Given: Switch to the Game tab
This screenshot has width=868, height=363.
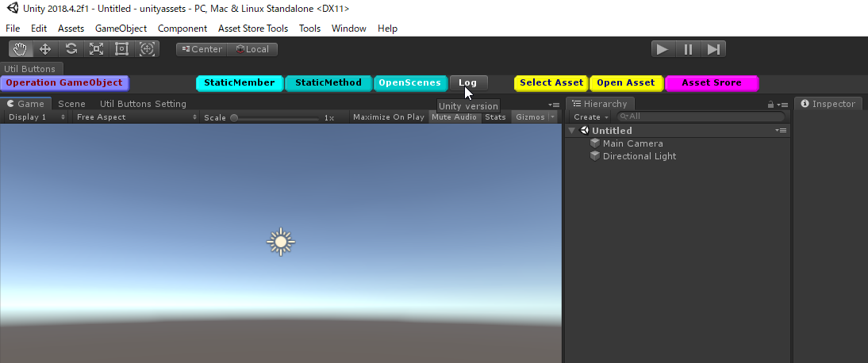Looking at the screenshot, I should click(25, 104).
